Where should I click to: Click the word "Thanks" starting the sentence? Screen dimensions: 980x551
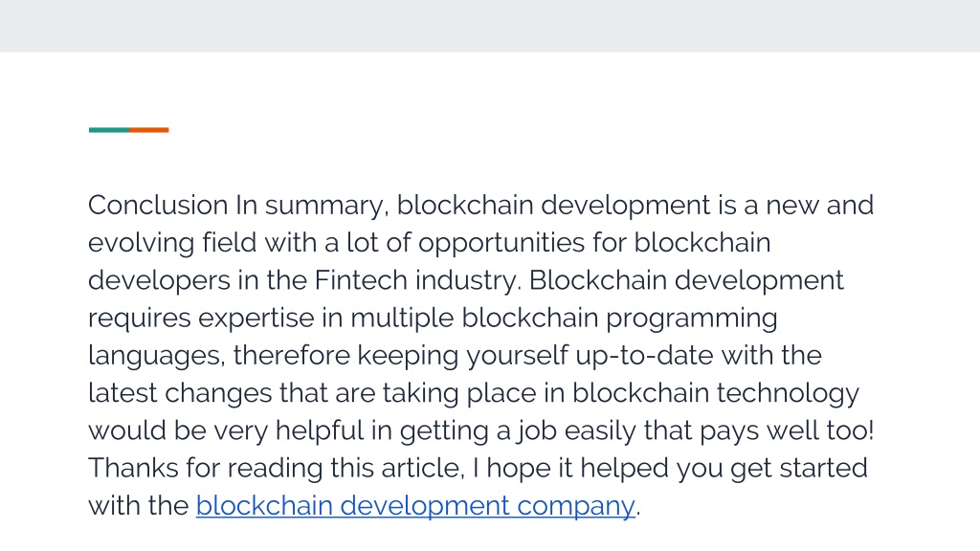tap(133, 468)
